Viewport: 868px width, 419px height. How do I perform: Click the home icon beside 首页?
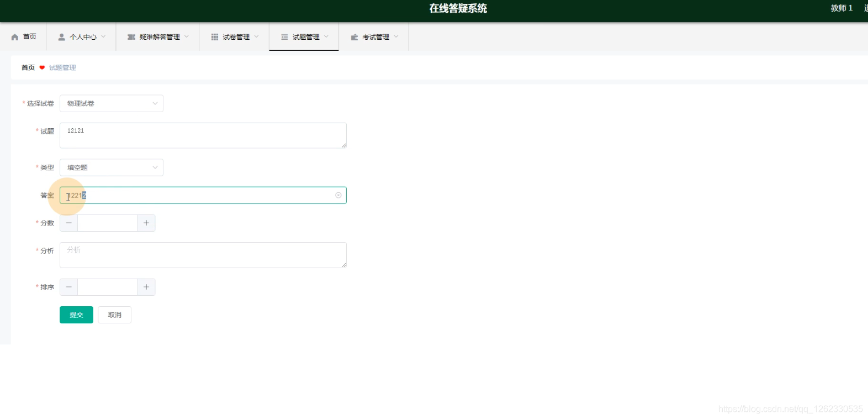click(15, 37)
